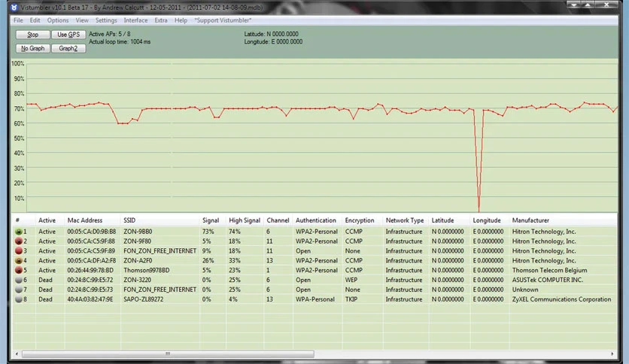Click ZyXEL Communications Corporation cell
Viewport: 629px width, 364px height.
[561, 299]
